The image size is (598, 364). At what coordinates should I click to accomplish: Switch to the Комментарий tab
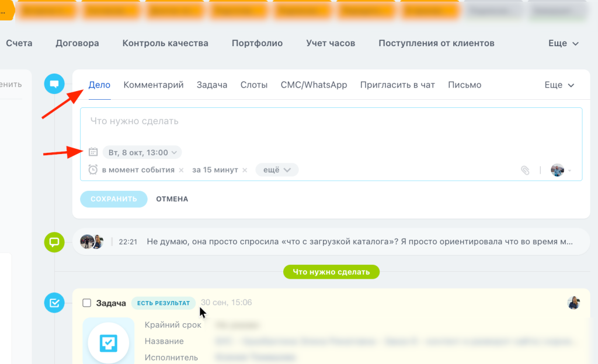click(153, 85)
